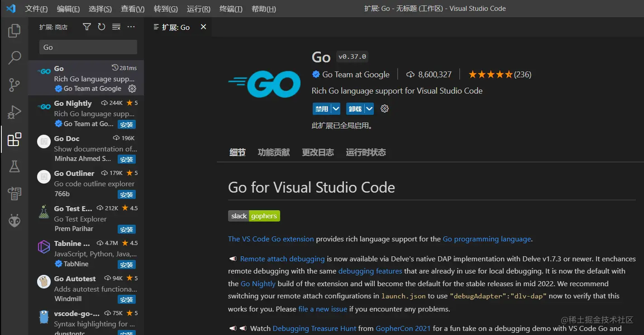The image size is (644, 335).
Task: Install the Go Nightly extension
Action: 127,124
